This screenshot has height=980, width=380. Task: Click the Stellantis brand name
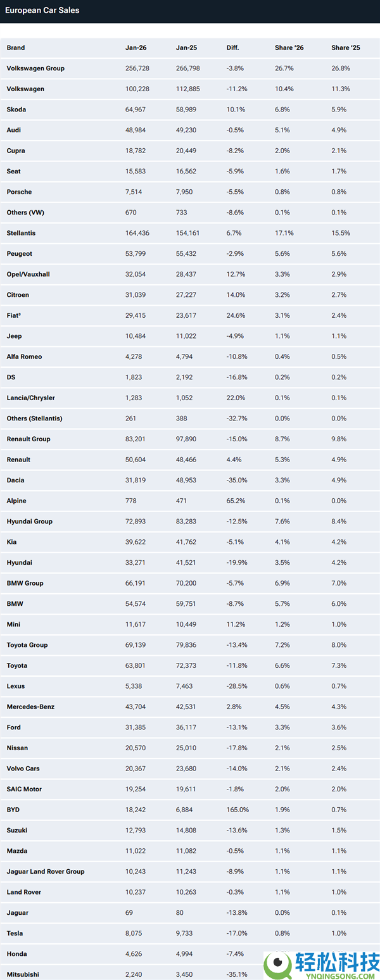point(21,233)
